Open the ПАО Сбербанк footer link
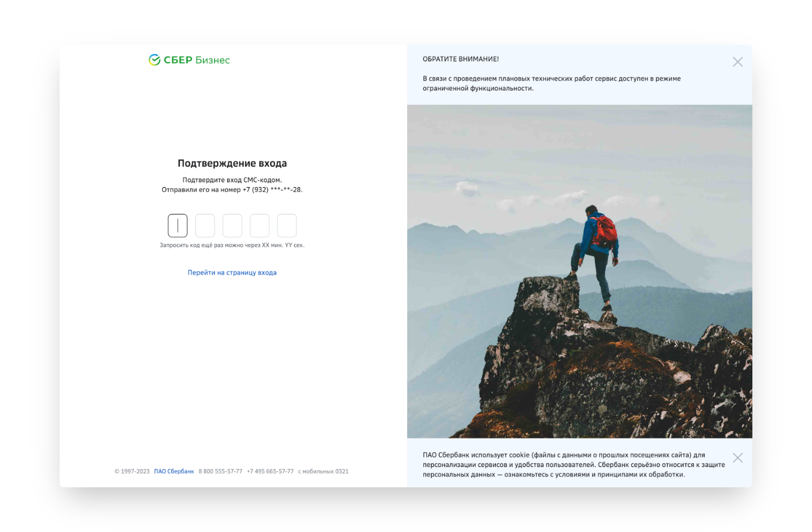 [x=174, y=471]
